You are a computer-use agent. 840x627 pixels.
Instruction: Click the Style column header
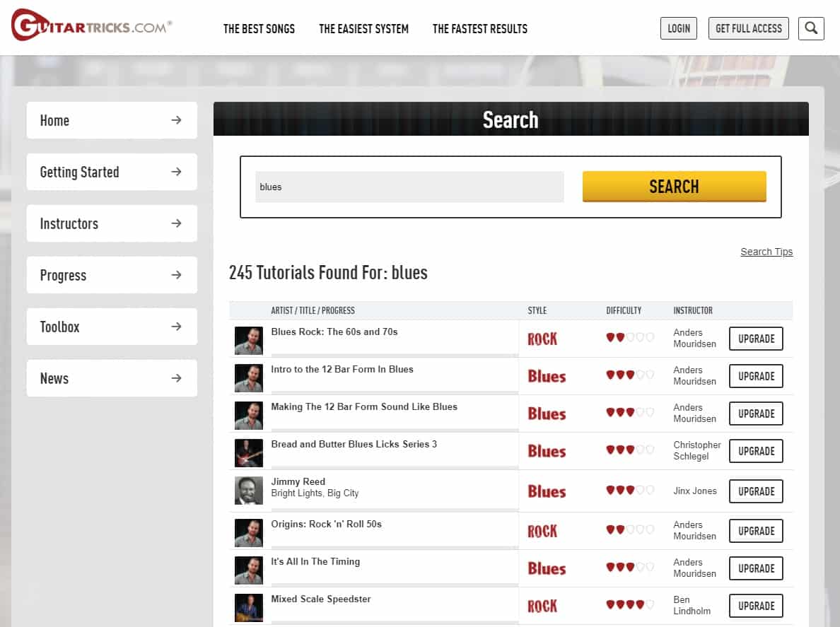(537, 310)
